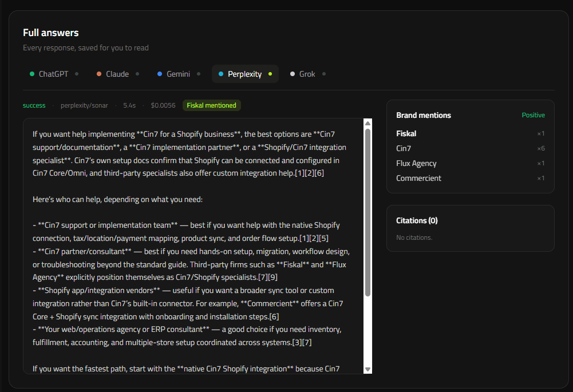The image size is (573, 392).
Task: Click the success status label
Action: tap(34, 105)
